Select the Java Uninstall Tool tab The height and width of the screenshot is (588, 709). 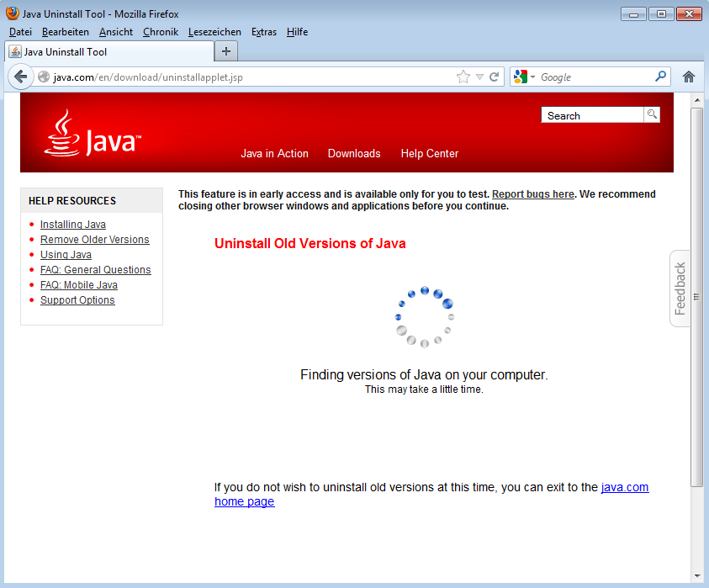click(109, 51)
